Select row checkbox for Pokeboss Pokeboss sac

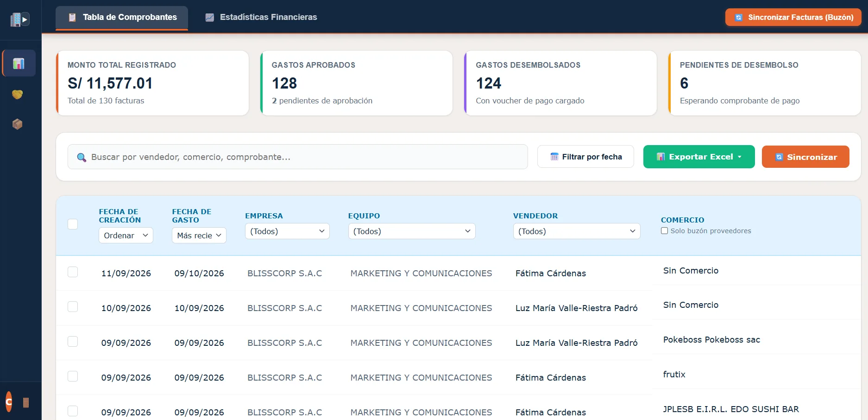click(x=73, y=342)
